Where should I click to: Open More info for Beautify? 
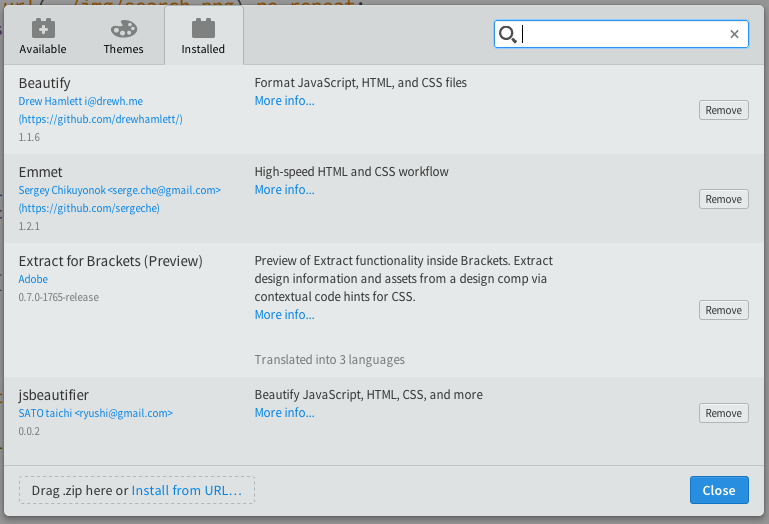[284, 101]
